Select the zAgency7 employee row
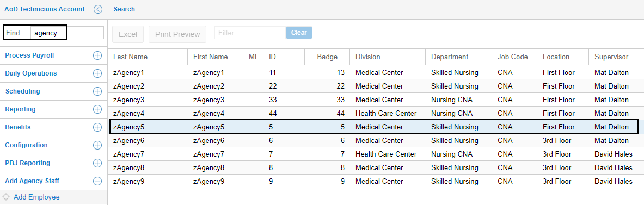Viewport: 644px width, 205px height. coord(375,154)
